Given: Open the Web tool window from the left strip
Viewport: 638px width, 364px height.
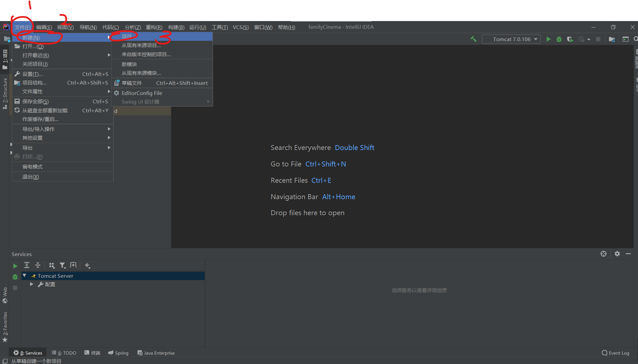Looking at the screenshot, I should click(x=5, y=295).
